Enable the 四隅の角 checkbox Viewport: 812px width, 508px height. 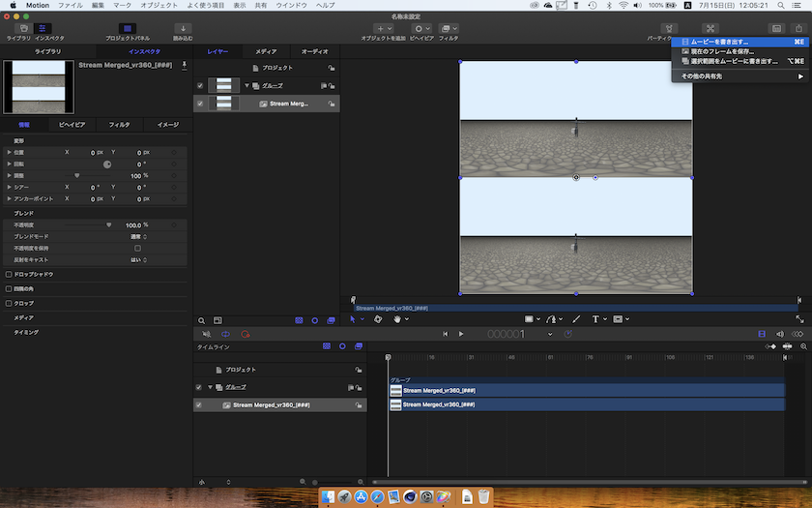coord(9,288)
